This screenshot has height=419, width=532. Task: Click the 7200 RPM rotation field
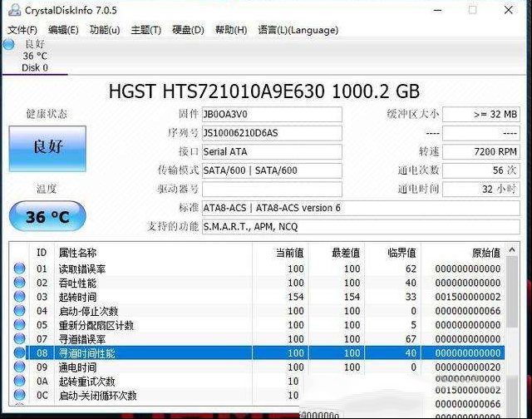coord(481,151)
